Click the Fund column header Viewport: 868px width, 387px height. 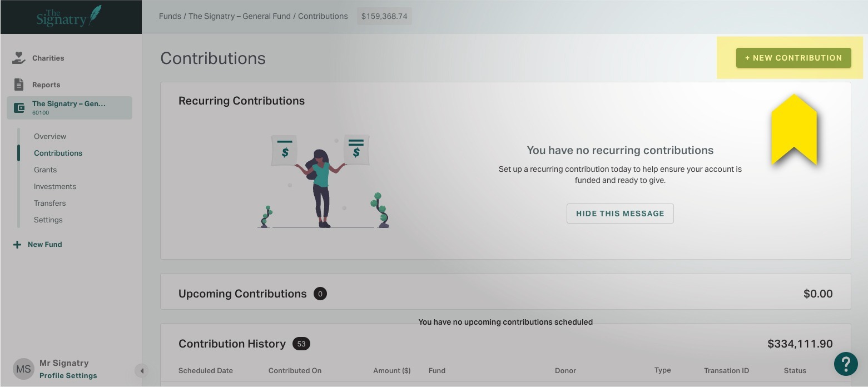(437, 371)
